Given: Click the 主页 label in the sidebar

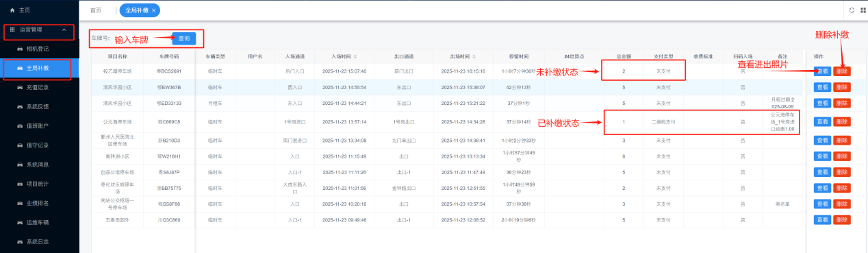Looking at the screenshot, I should click(x=25, y=11).
